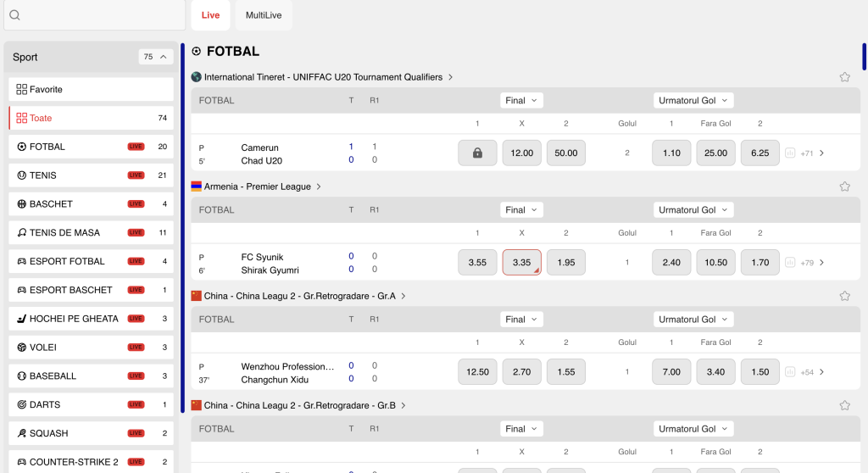Click the TENIS DE MASA paddle icon
Viewport: 868px width, 473px height.
(21, 232)
